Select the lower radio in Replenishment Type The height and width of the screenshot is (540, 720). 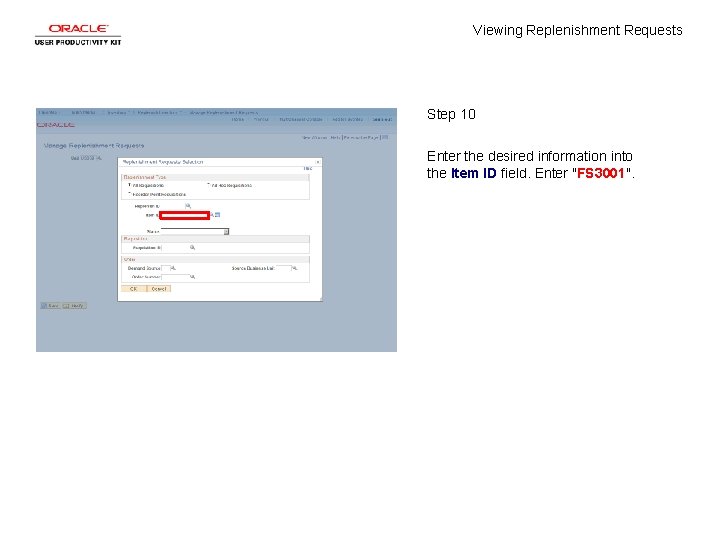(x=129, y=194)
